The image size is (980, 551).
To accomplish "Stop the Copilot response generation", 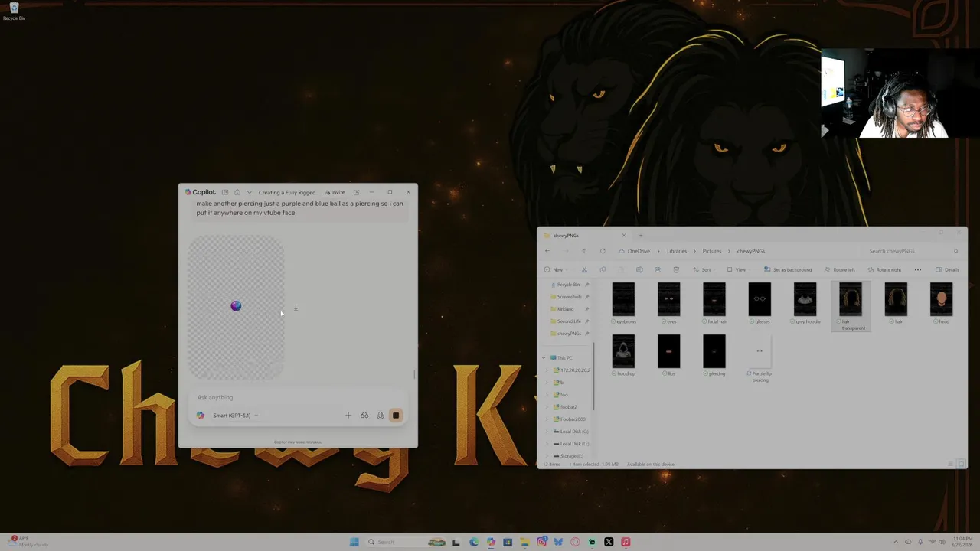I will click(396, 416).
